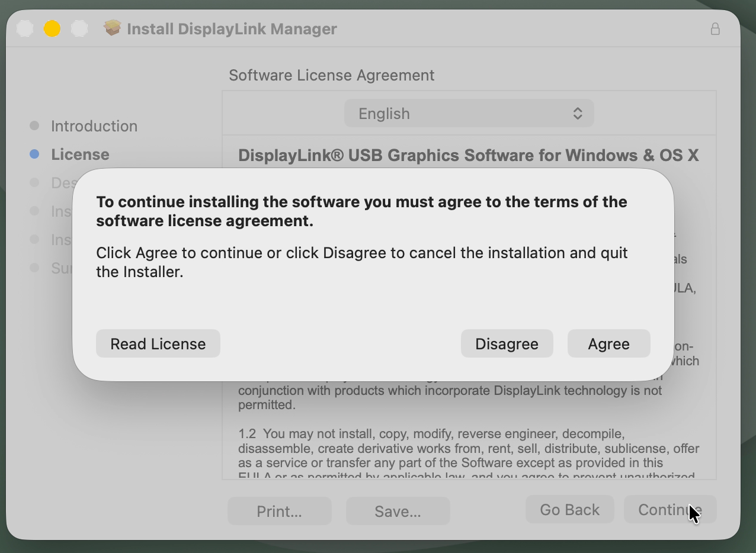The height and width of the screenshot is (553, 756).
Task: Click the bullet next to the Destination step
Action: [34, 182]
